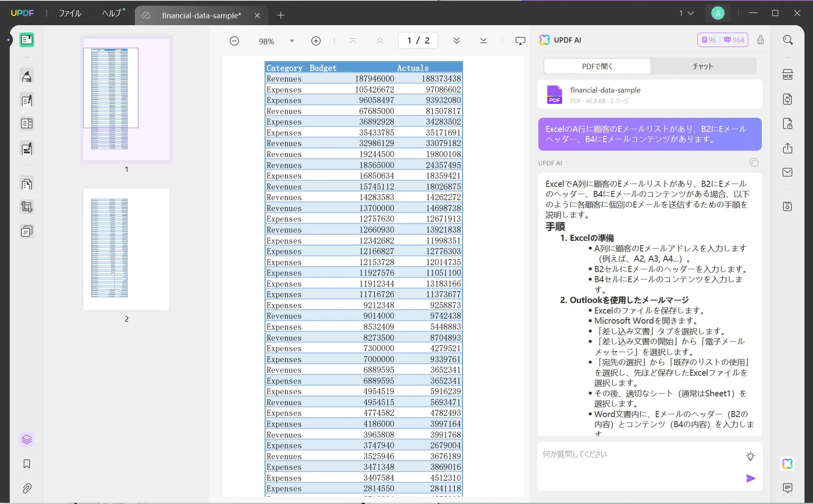Open the Convert PDF tool

coord(787,99)
